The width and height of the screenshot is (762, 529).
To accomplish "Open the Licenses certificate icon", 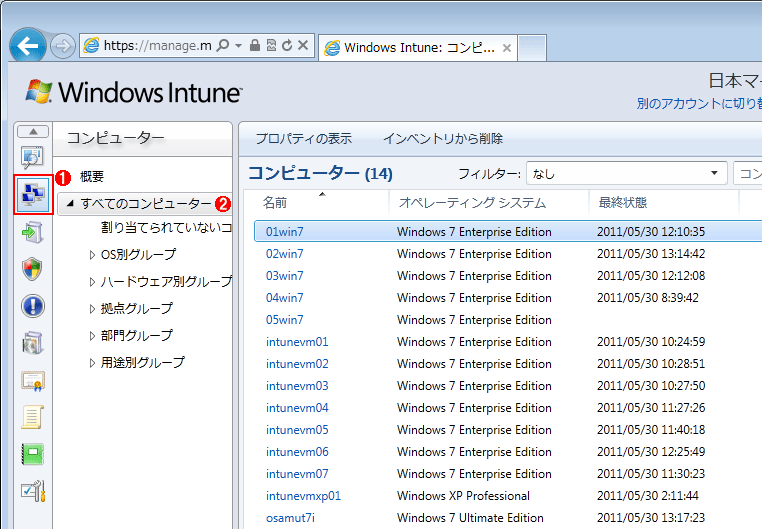I will pos(33,381).
